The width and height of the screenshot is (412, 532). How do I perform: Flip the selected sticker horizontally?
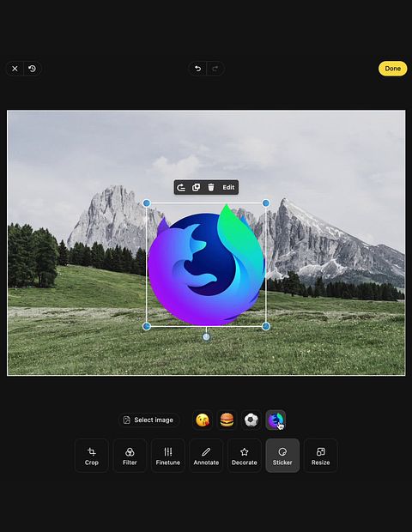click(181, 187)
